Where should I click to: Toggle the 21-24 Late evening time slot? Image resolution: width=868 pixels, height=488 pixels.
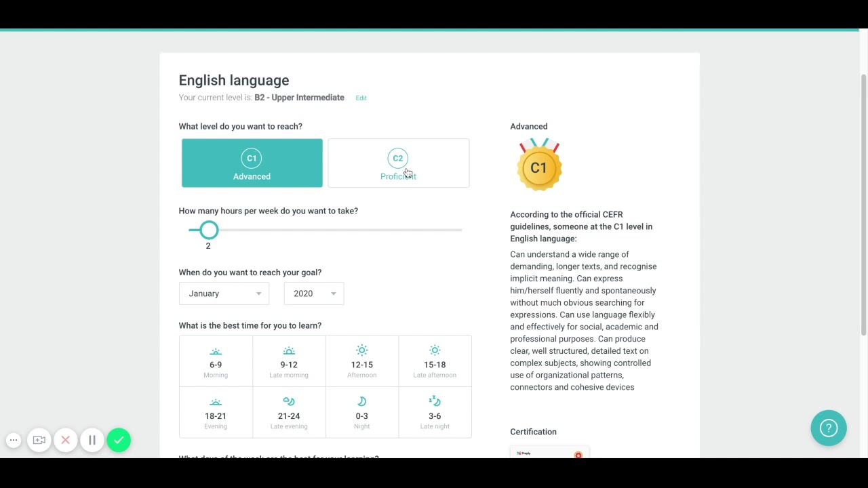coord(289,412)
